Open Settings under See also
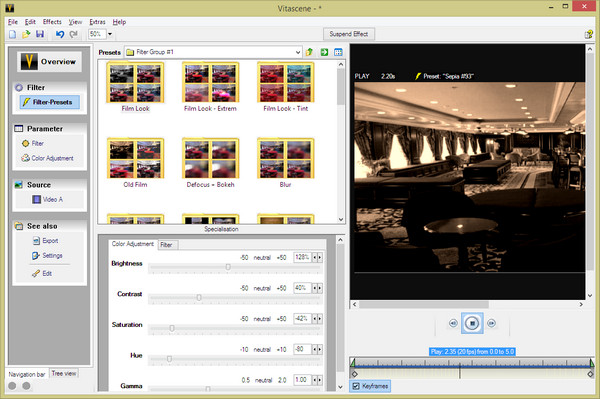The image size is (600, 399). [x=47, y=255]
